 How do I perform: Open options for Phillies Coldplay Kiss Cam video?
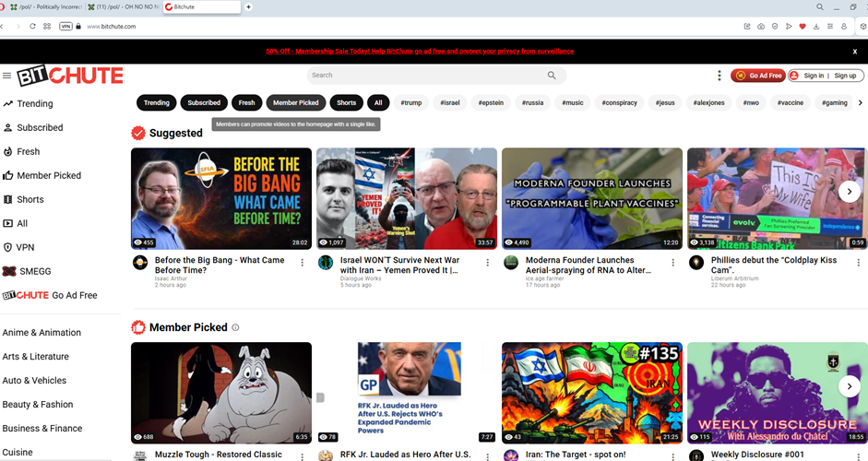point(859,263)
